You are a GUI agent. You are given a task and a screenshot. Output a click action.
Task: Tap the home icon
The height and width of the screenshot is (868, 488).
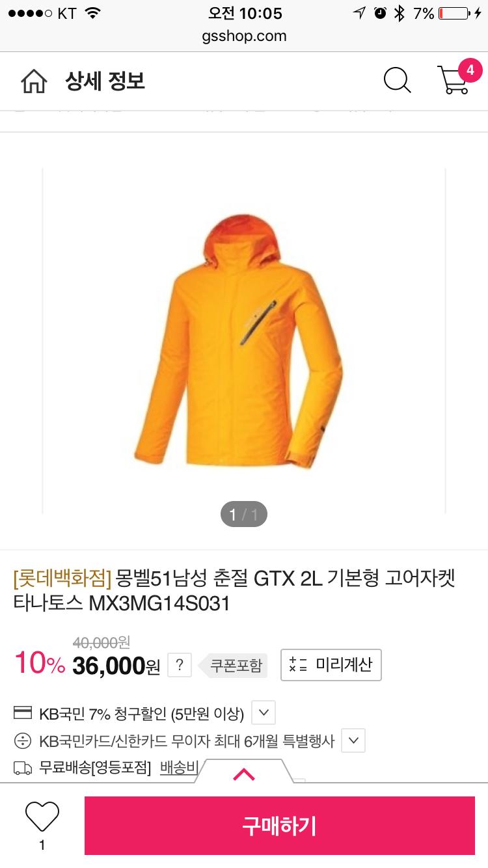pos(34,82)
